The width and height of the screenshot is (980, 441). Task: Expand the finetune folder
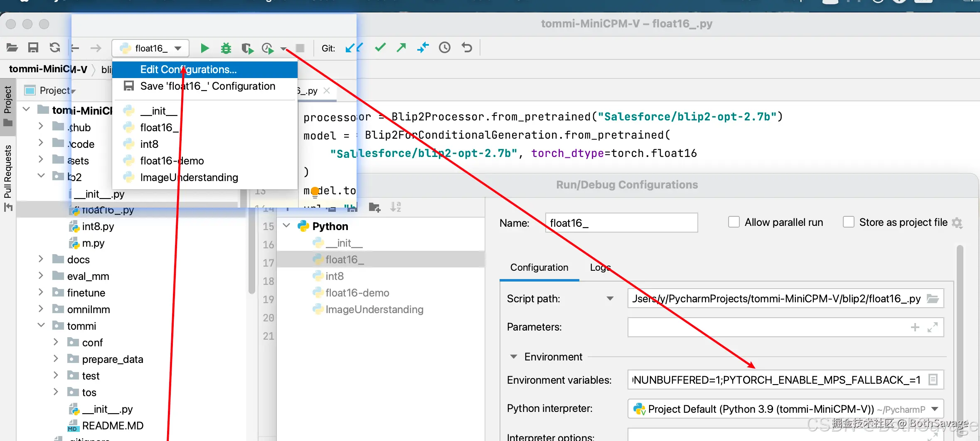pos(41,292)
